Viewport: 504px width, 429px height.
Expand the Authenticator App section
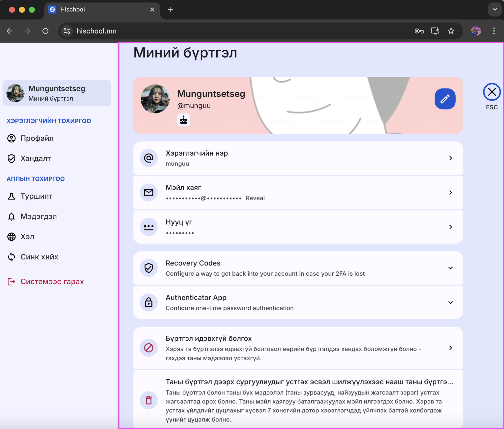pos(451,302)
